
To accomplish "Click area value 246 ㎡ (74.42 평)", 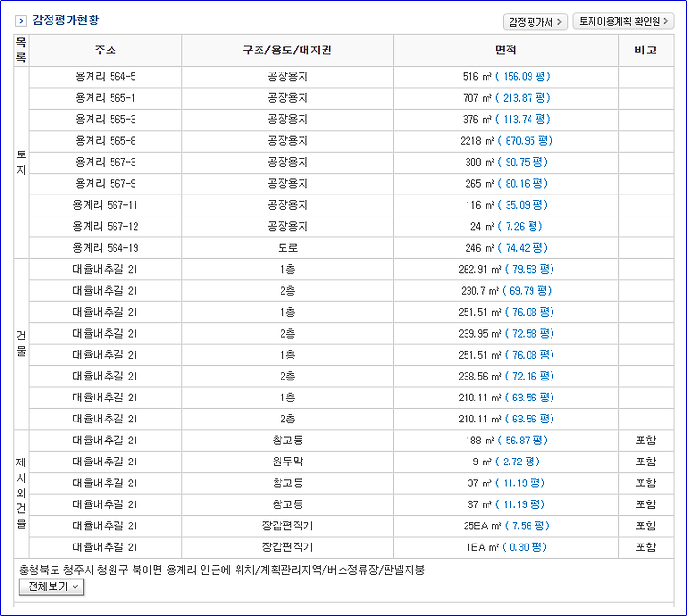I will 506,248.
